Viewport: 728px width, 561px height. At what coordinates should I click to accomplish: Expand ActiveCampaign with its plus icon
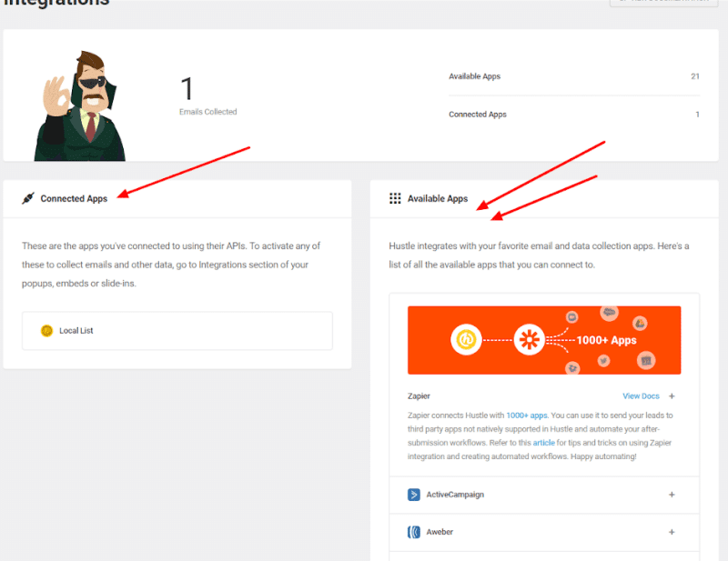click(672, 495)
